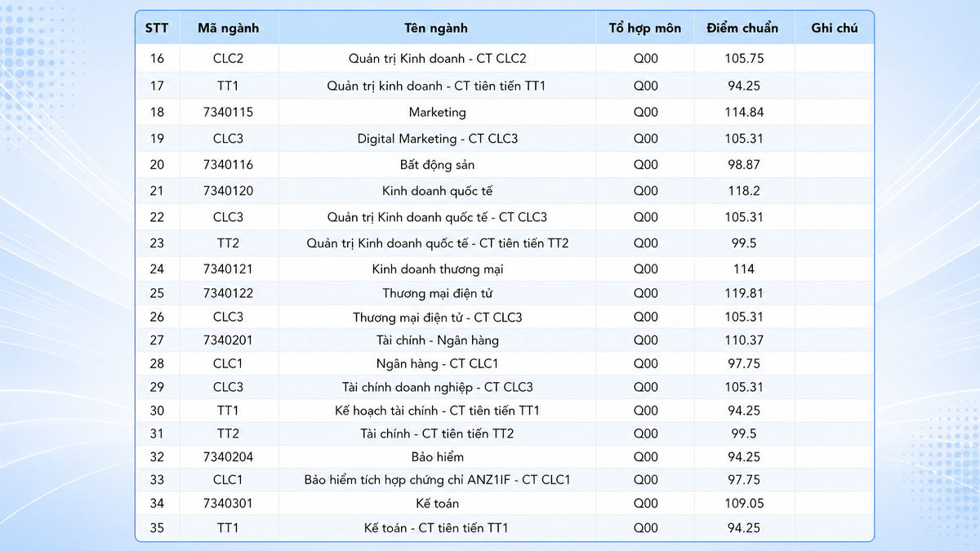Click the Ghi chú column header
This screenshot has width=980, height=551.
835,28
